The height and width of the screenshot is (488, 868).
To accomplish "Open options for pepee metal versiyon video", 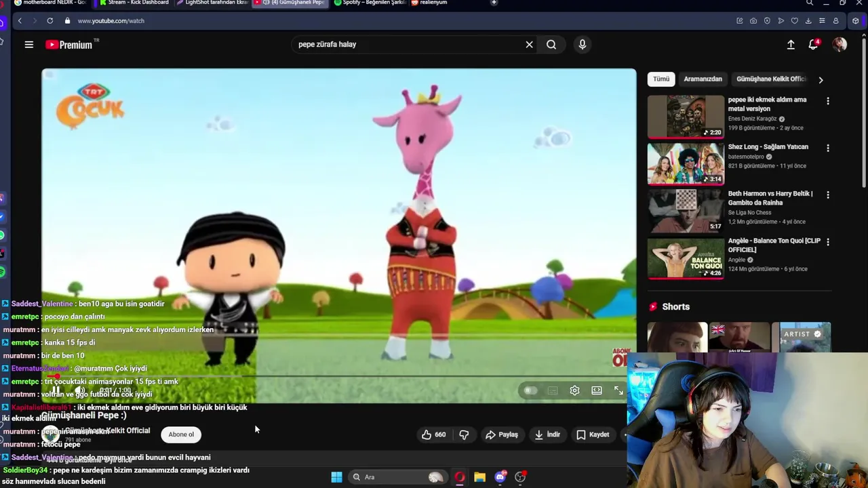I will [827, 101].
